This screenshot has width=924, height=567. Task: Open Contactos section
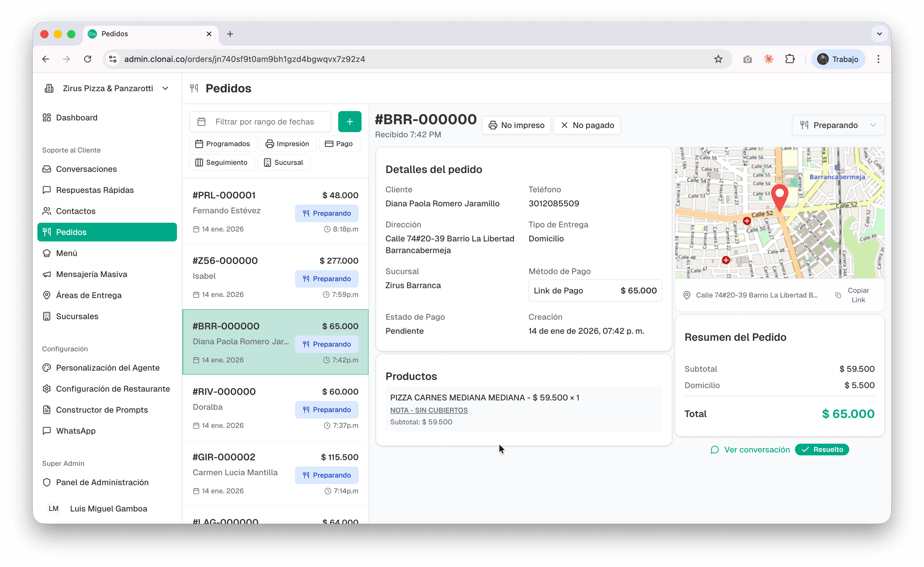(x=107, y=211)
